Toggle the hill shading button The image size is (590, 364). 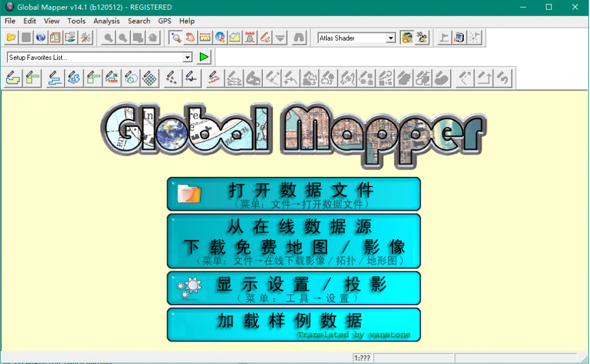(407, 38)
